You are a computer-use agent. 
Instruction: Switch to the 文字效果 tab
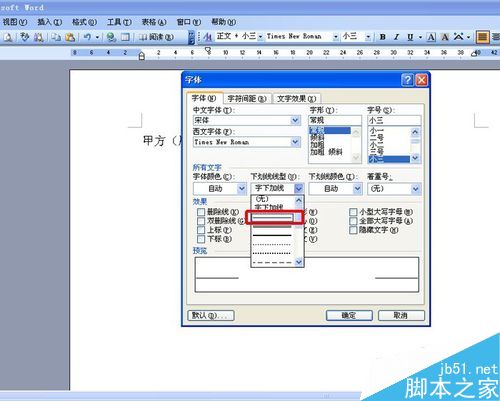[x=296, y=99]
